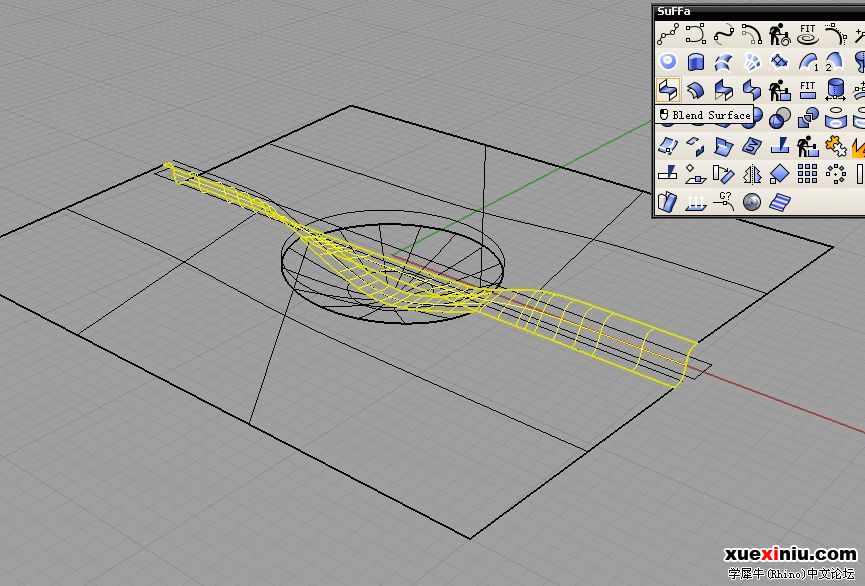Screen dimensions: 865x586
Task: Select the surface with corner point icon
Action: coord(668,146)
